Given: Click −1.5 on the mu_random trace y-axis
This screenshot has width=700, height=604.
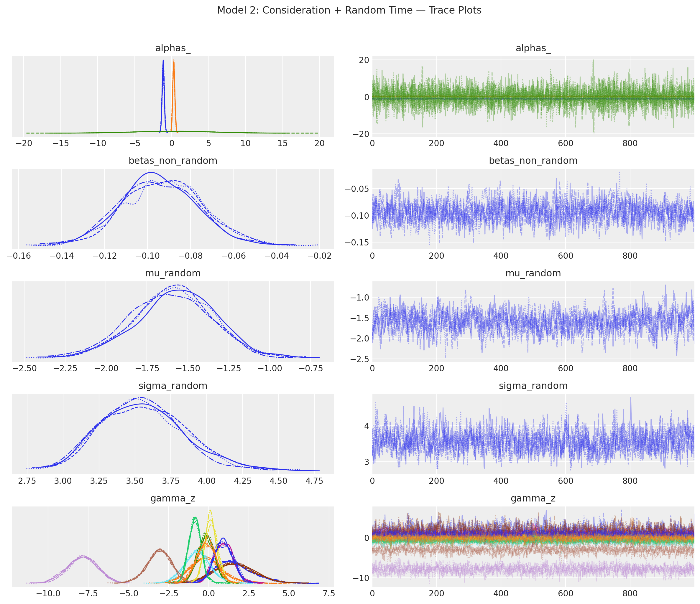Looking at the screenshot, I should click(x=359, y=318).
